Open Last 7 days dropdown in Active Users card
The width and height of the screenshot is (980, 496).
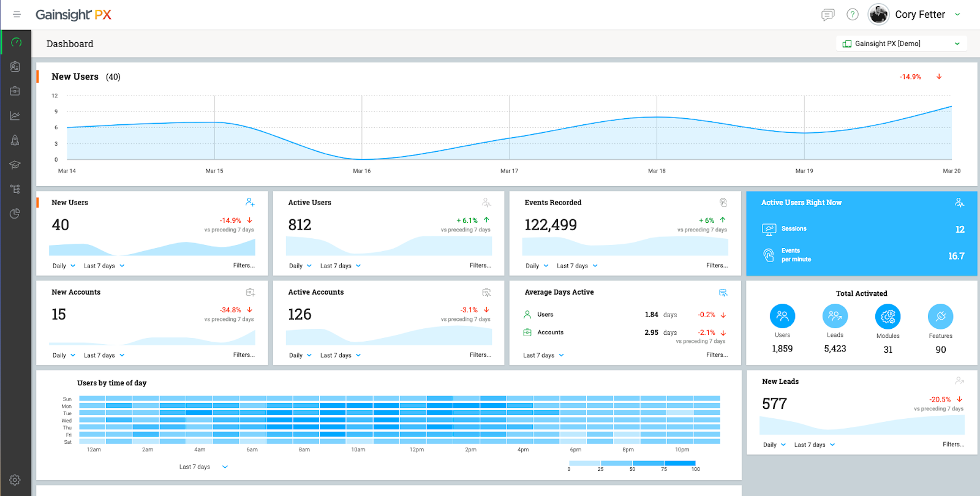341,266
